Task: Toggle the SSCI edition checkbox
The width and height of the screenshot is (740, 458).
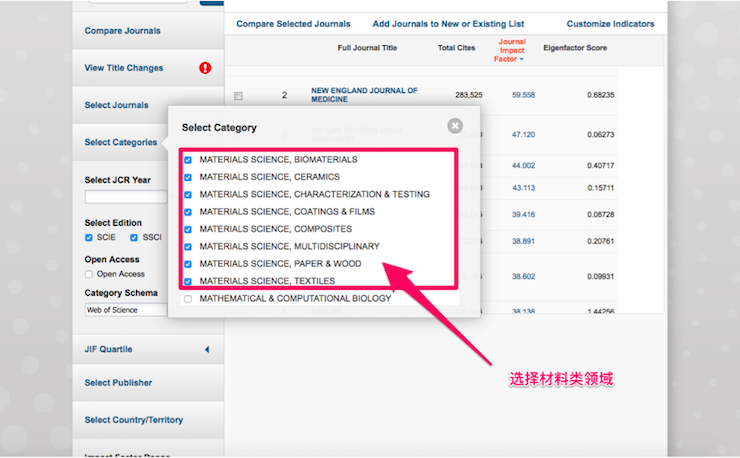Action: 134,237
